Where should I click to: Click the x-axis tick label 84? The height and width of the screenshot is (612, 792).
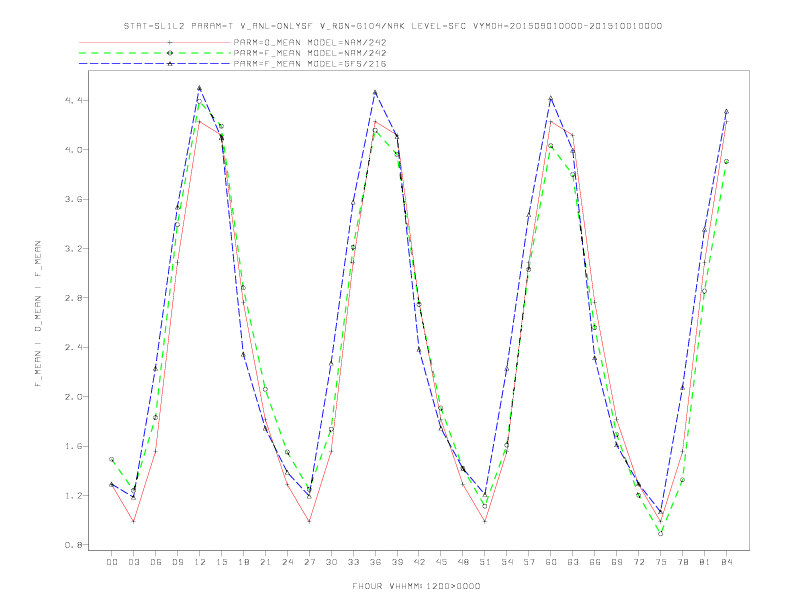click(x=727, y=562)
